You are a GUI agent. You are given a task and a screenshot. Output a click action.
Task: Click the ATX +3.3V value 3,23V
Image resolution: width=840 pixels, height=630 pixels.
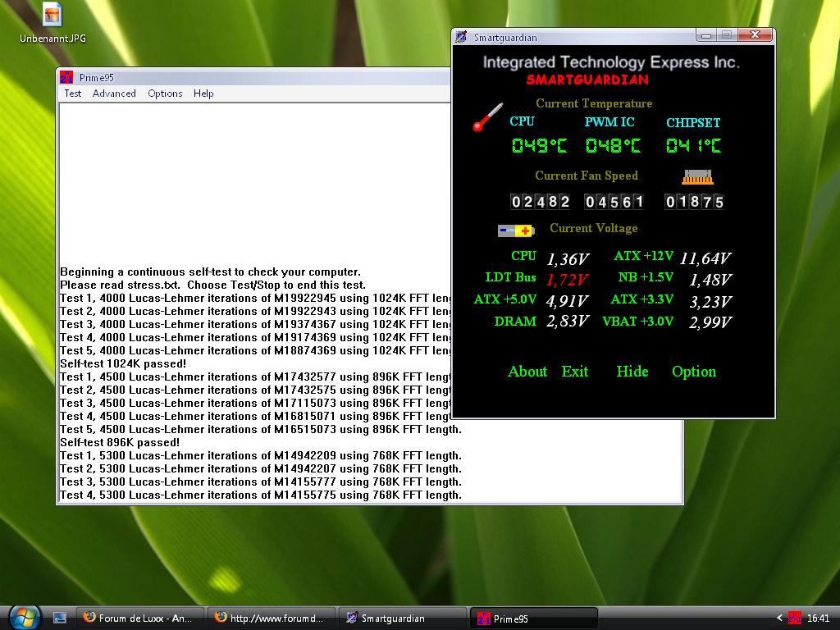710,302
